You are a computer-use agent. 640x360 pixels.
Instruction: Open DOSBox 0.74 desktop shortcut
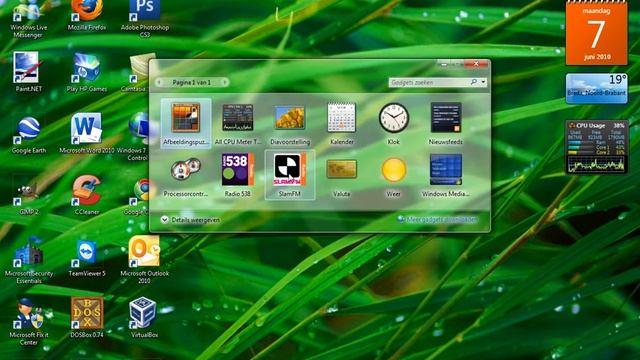pos(87,318)
